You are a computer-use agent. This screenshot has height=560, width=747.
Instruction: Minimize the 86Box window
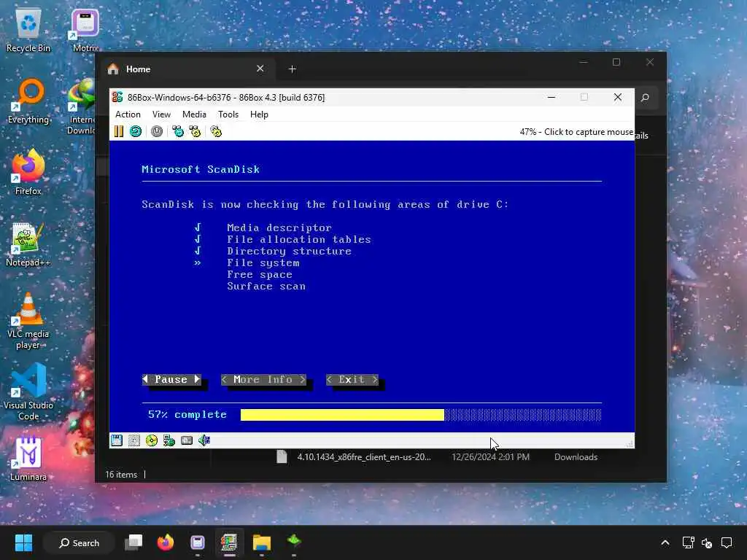coord(551,97)
